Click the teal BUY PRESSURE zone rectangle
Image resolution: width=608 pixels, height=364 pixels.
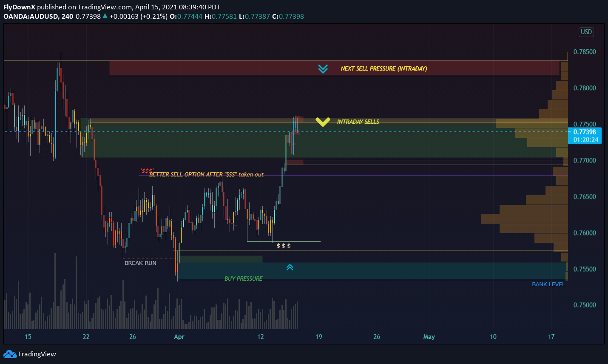pyautogui.click(x=372, y=271)
